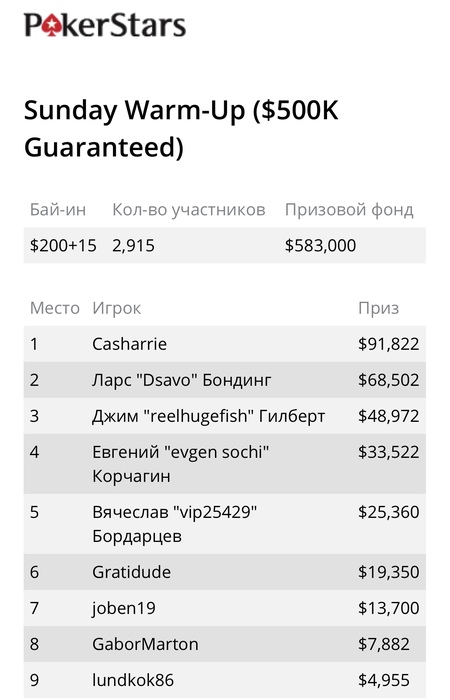Select the 2,915 participants value
The width and height of the screenshot is (450, 700).
point(133,246)
